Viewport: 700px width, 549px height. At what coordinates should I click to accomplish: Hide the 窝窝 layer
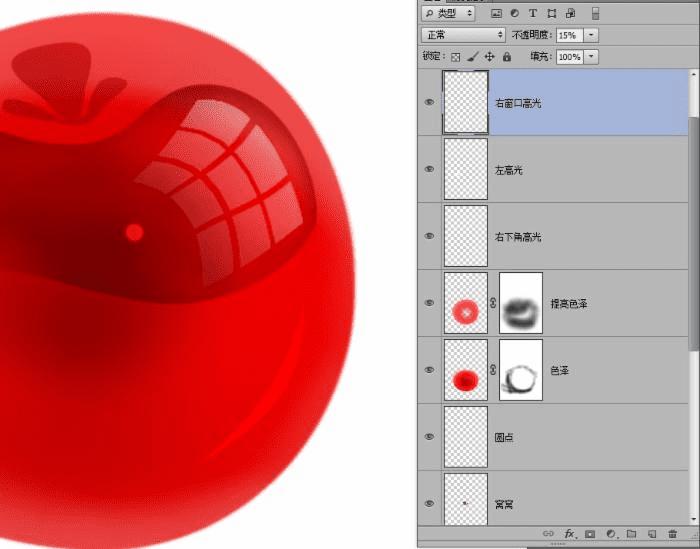click(x=429, y=503)
